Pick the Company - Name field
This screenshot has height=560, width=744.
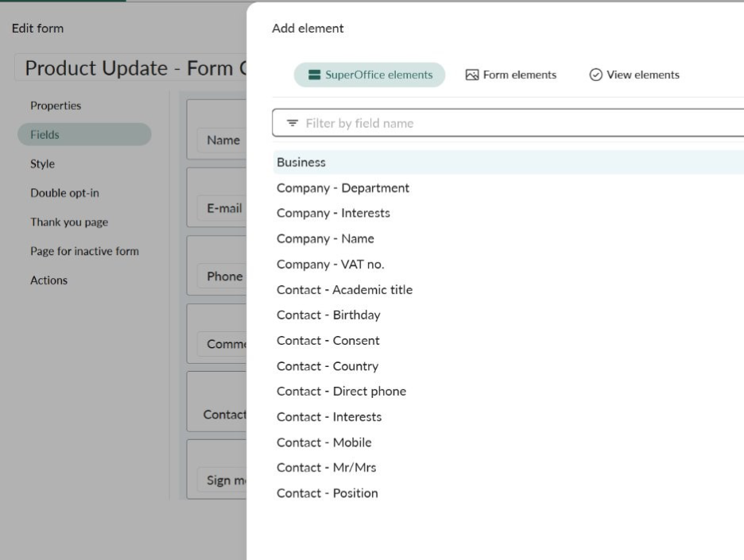click(x=325, y=238)
